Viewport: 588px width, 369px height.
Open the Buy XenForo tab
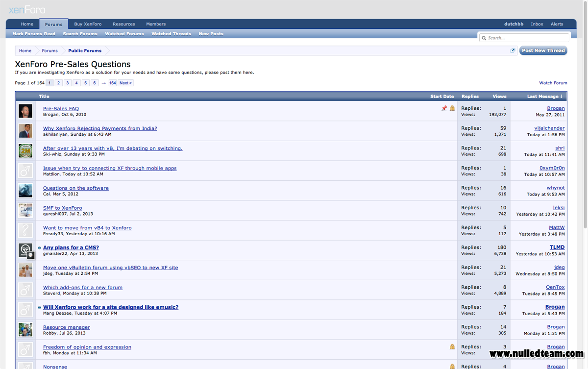88,24
